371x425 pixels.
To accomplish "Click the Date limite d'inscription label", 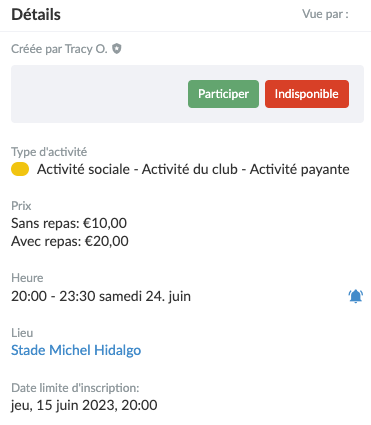I will [x=75, y=388].
